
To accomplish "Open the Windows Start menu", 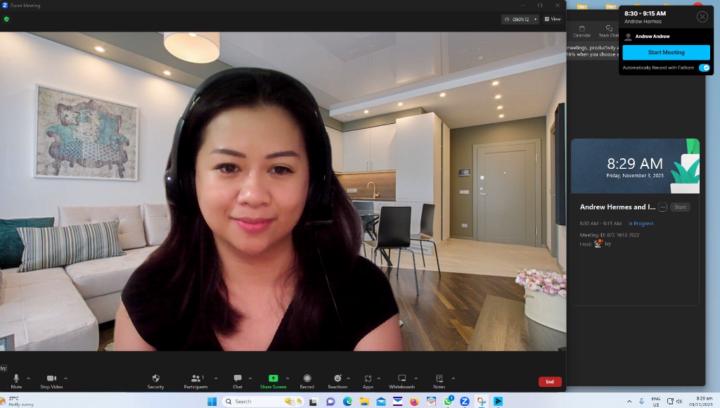I will tap(211, 401).
